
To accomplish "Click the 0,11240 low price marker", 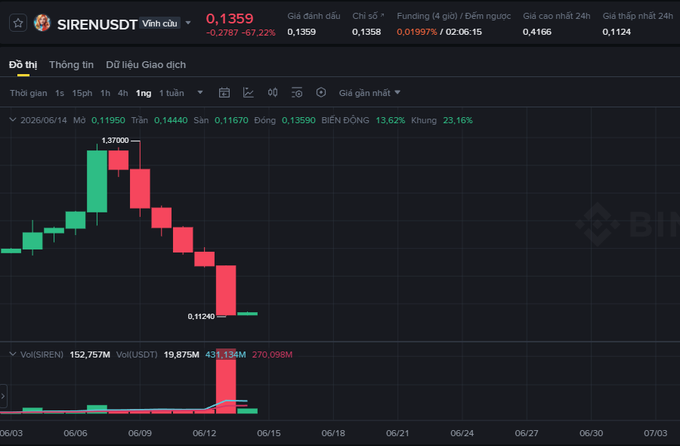I will (201, 316).
